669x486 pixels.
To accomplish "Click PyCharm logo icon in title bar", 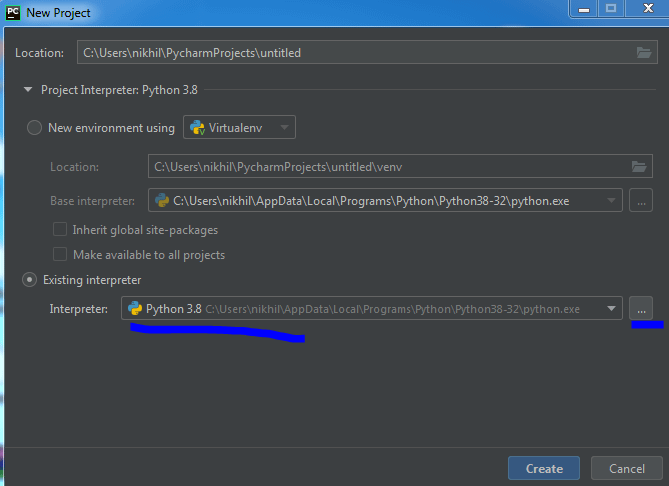I will click(x=13, y=13).
